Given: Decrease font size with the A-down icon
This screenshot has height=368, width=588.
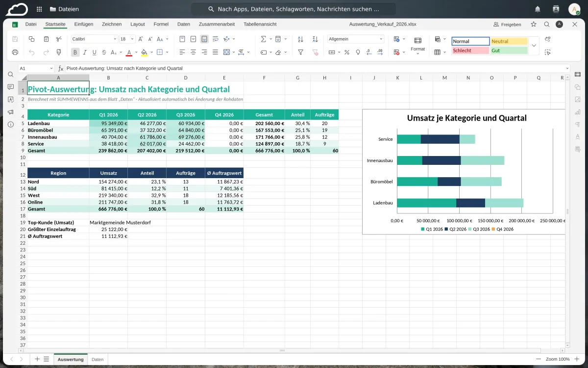Looking at the screenshot, I should click(x=151, y=39).
